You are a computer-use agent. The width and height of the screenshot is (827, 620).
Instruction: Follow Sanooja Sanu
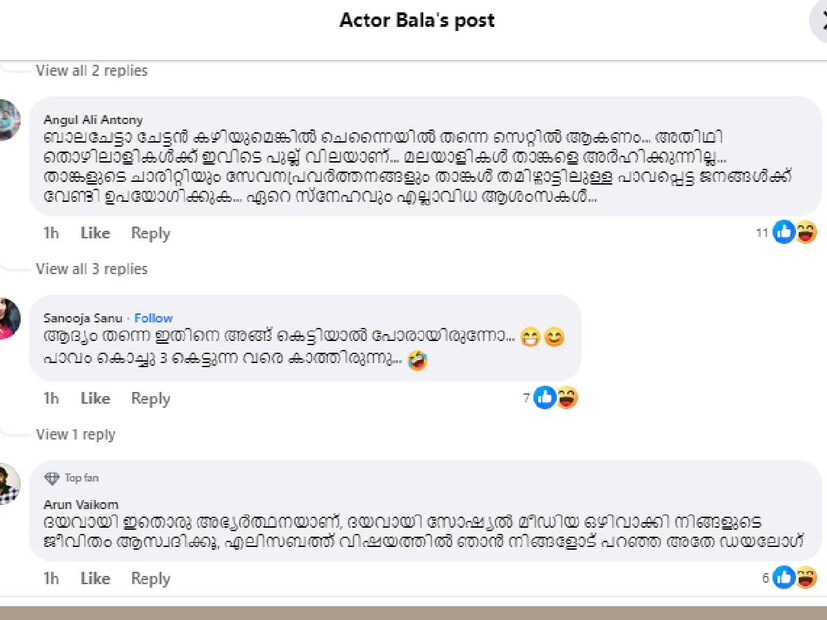(154, 318)
